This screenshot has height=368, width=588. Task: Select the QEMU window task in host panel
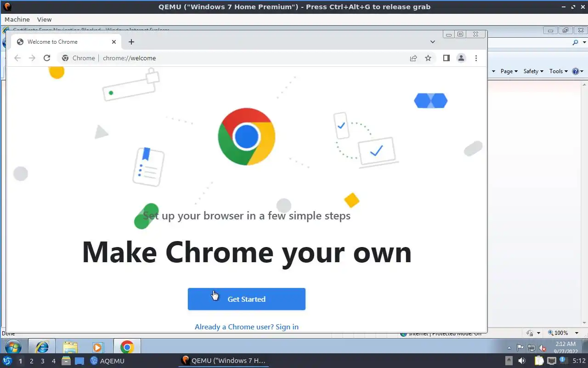click(224, 361)
